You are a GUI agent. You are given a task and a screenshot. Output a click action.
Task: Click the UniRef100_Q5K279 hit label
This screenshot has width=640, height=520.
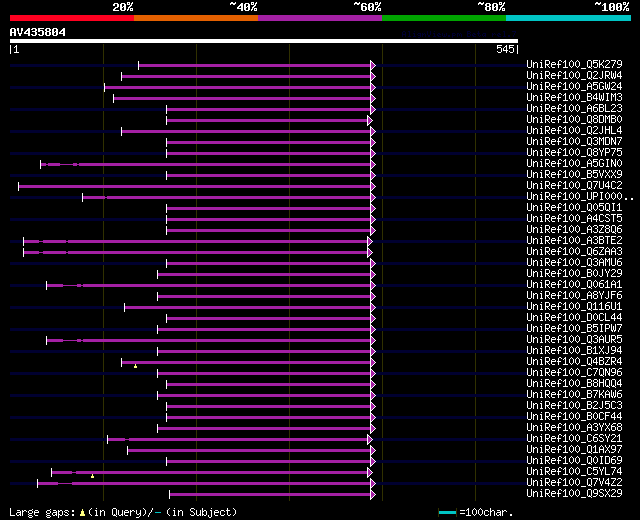pos(574,64)
